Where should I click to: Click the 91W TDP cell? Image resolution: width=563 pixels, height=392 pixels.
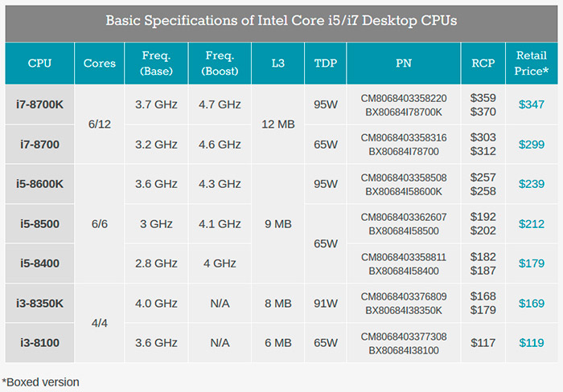pos(326,304)
